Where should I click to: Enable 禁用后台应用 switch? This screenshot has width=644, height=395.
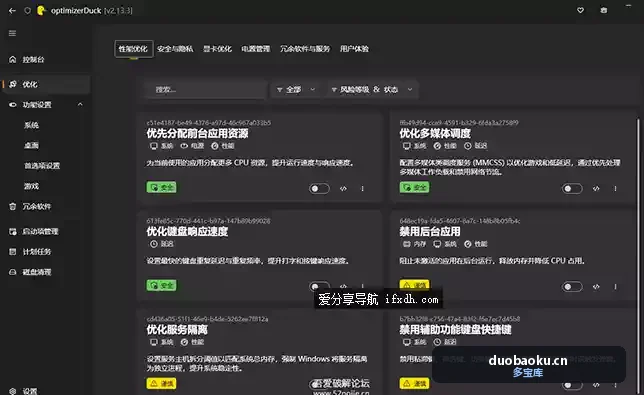[572, 287]
